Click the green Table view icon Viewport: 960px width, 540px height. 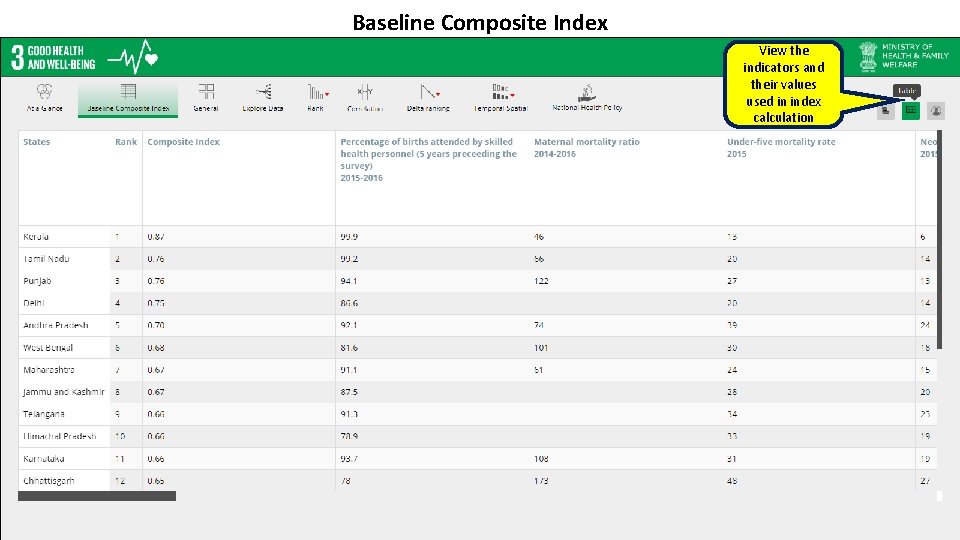point(910,111)
